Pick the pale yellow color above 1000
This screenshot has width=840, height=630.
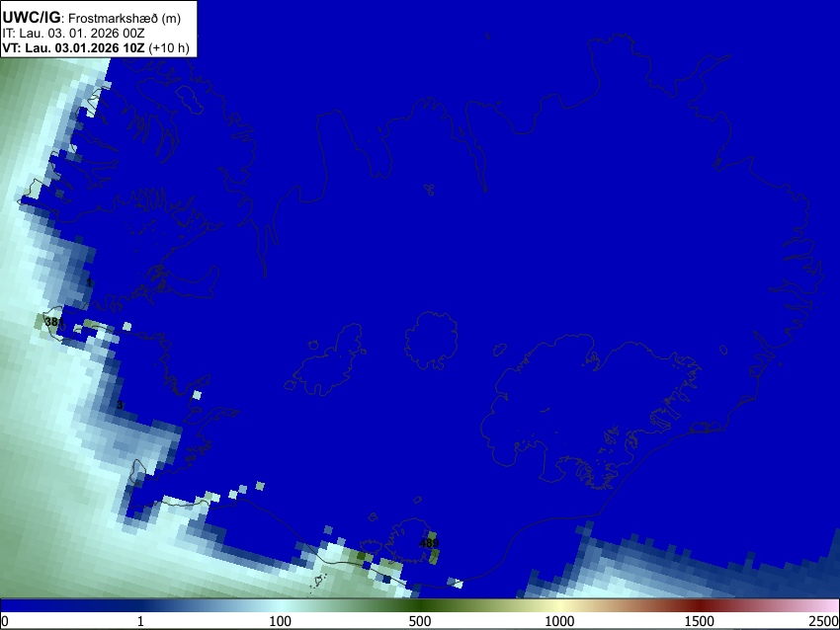coord(559,605)
